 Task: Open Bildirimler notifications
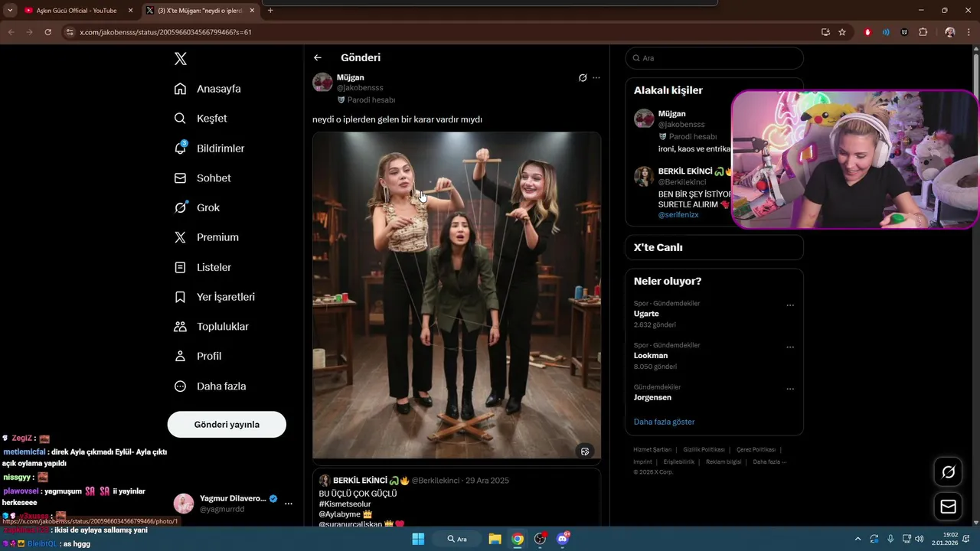click(209, 148)
